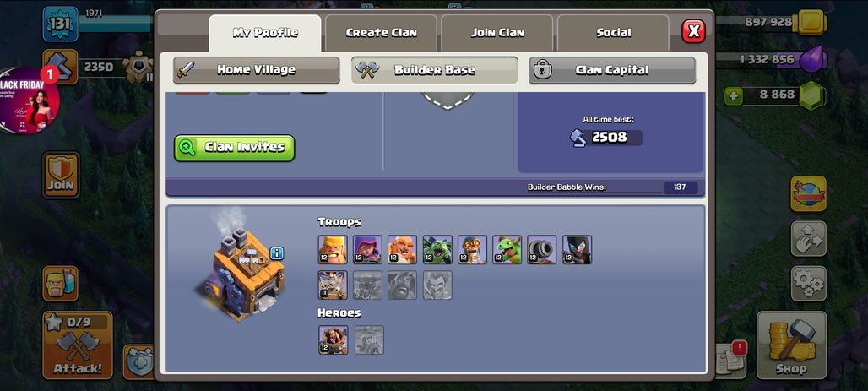Image resolution: width=868 pixels, height=391 pixels.
Task: Tap the Shop button
Action: click(x=791, y=345)
